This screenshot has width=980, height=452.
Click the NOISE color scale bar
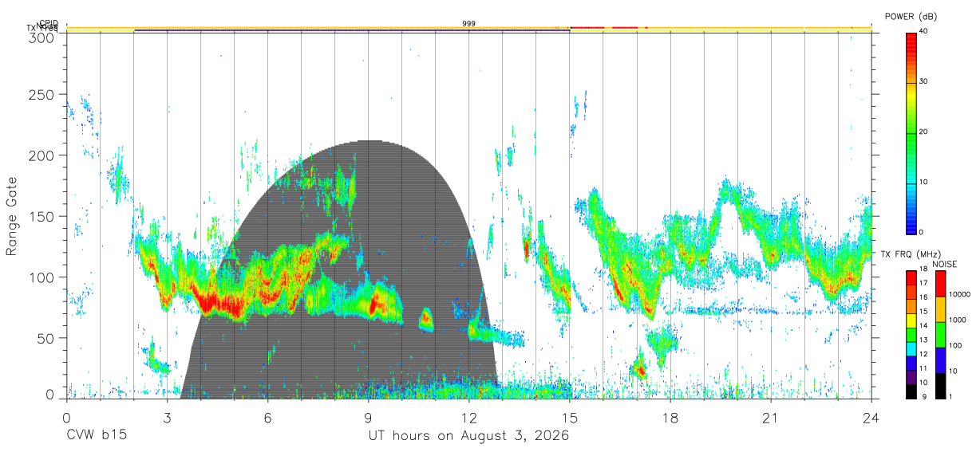(940, 334)
